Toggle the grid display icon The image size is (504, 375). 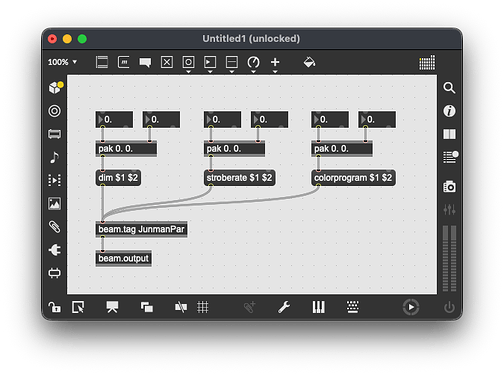point(203,307)
